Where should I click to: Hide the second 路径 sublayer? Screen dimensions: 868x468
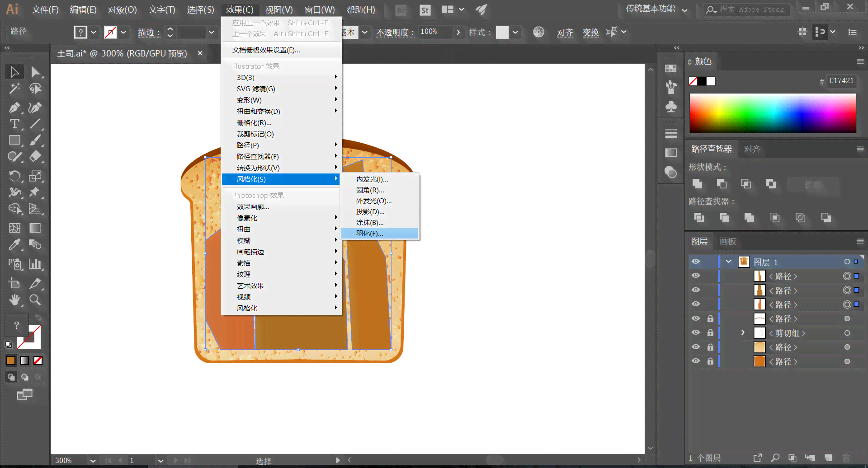pyautogui.click(x=696, y=290)
